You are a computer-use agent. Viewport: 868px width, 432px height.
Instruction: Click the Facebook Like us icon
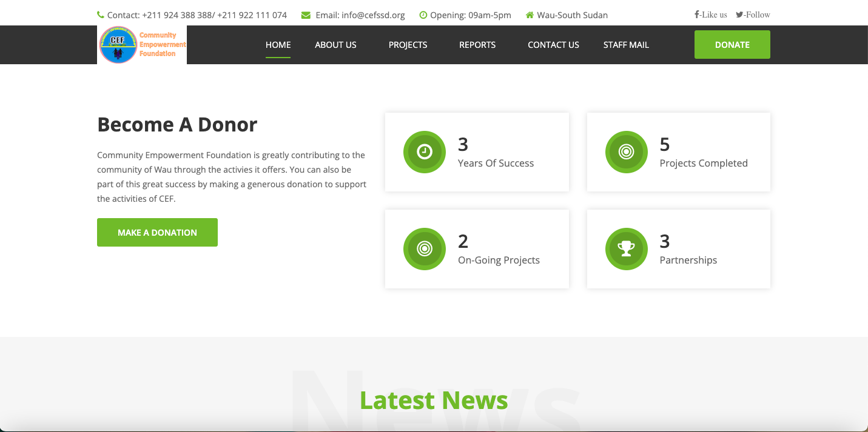point(698,15)
